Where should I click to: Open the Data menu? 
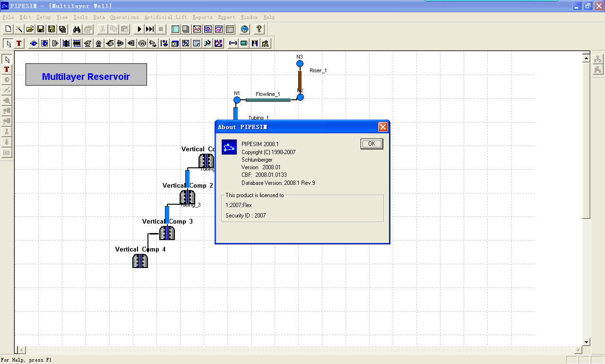click(99, 17)
